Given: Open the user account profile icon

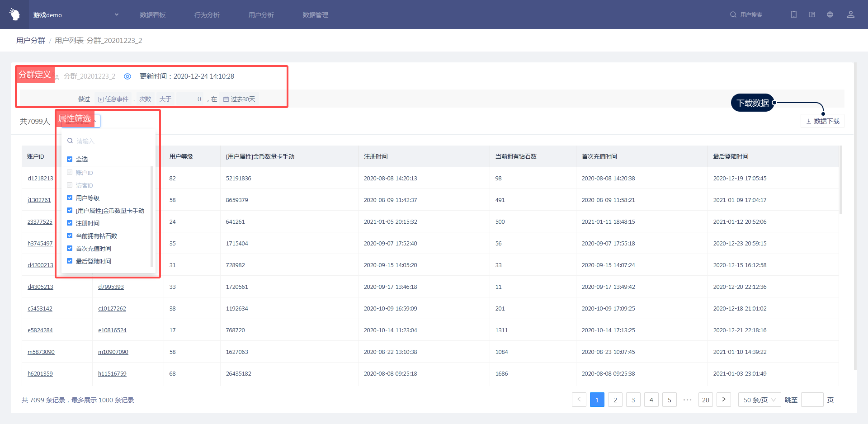Looking at the screenshot, I should (x=850, y=14).
